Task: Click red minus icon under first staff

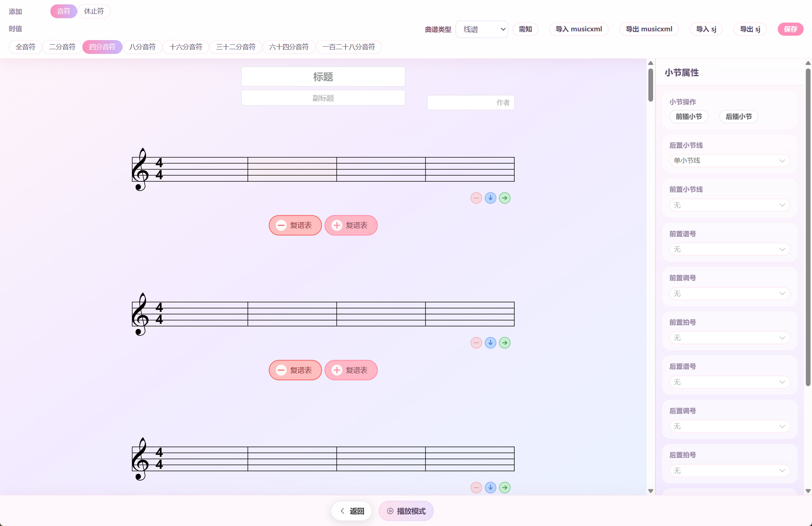Action: (x=476, y=198)
